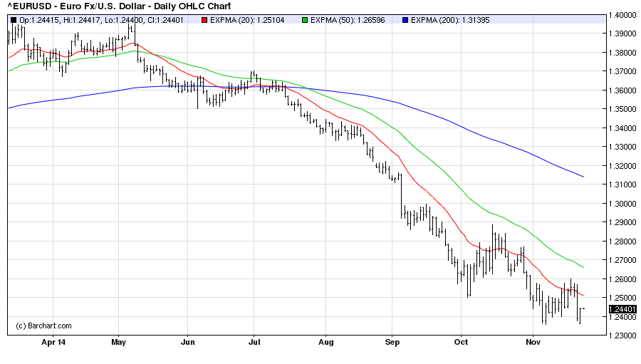The width and height of the screenshot is (641, 364).
Task: Click the 1.26000 y-axis label
Action: pos(622,279)
